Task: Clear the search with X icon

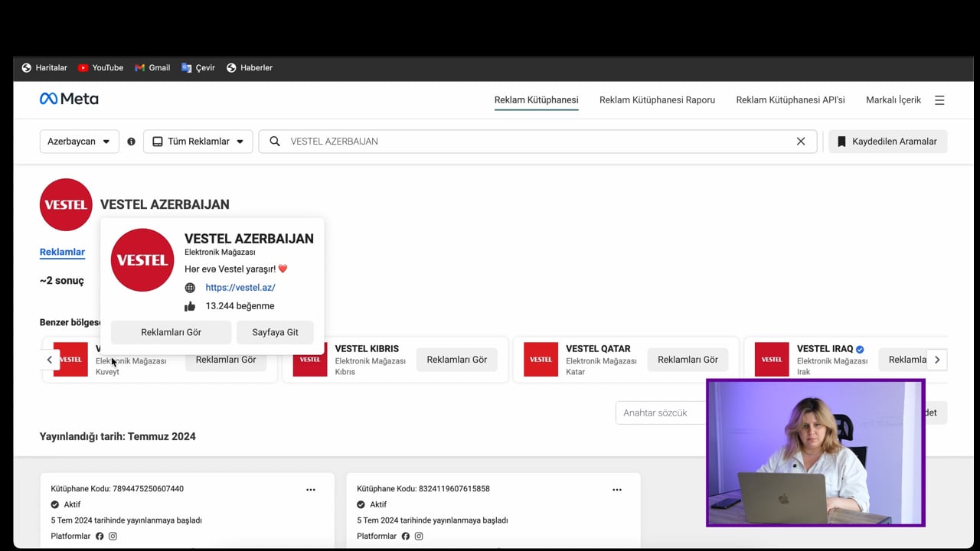Action: tap(801, 142)
